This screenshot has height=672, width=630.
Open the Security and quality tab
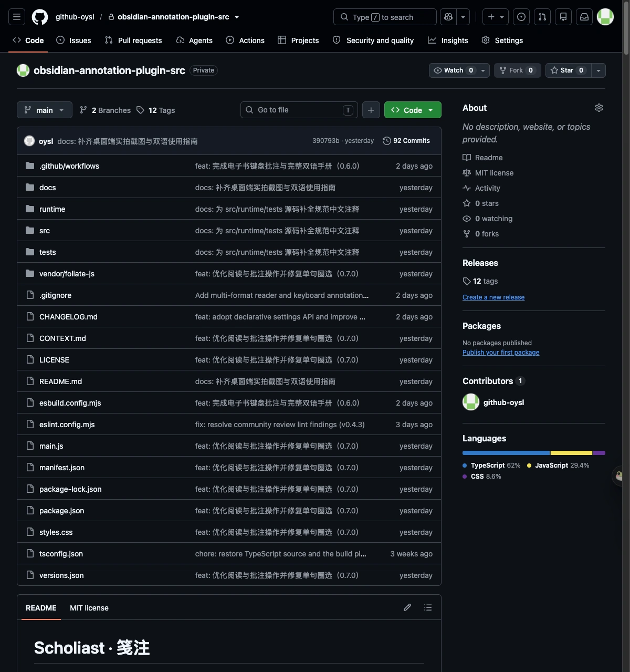coord(373,40)
